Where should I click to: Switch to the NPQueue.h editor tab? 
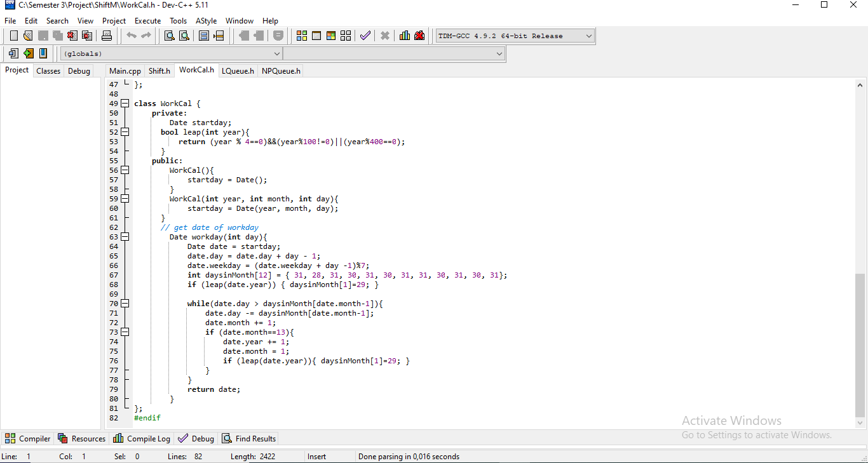coord(281,71)
